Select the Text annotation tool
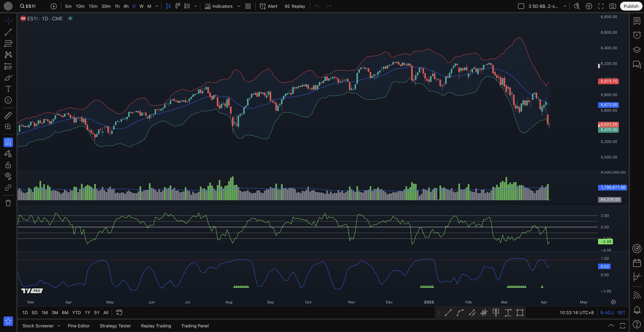 click(x=8, y=89)
